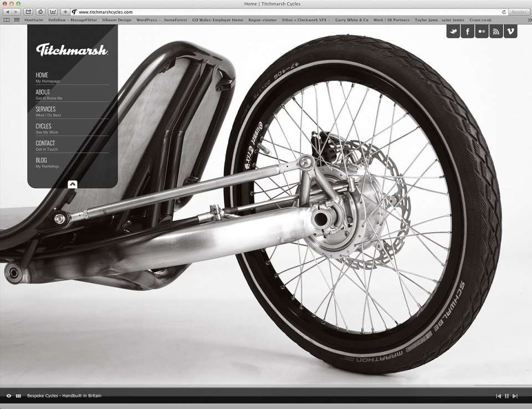The image size is (532, 409).
Task: Click the Safari home toolbar icon
Action: pyautogui.click(x=40, y=12)
